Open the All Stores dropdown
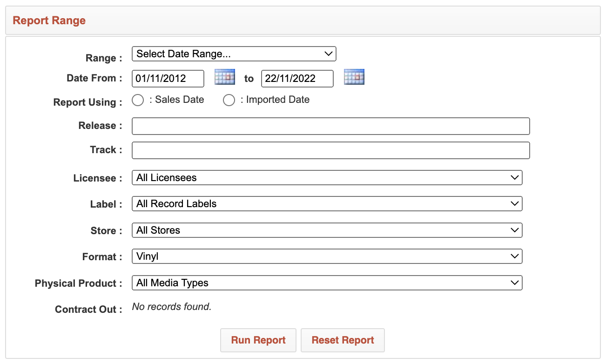The image size is (606, 364). (x=327, y=230)
